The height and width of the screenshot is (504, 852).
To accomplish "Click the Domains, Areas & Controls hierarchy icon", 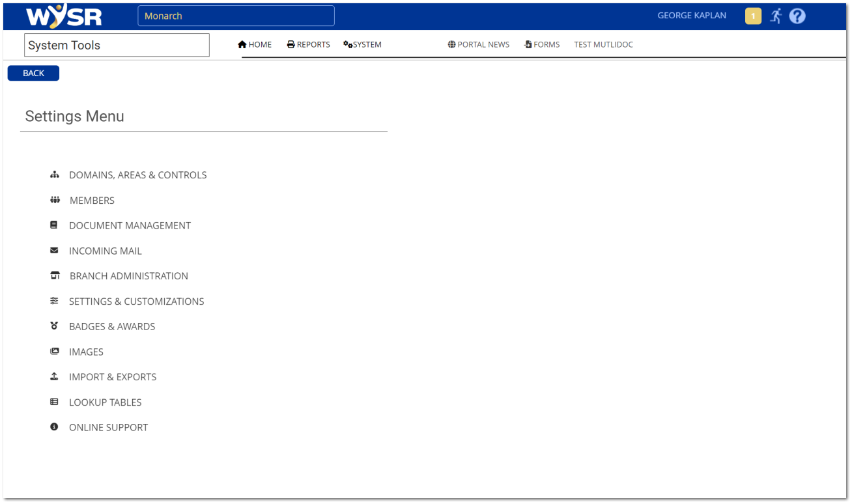I will click(x=55, y=174).
